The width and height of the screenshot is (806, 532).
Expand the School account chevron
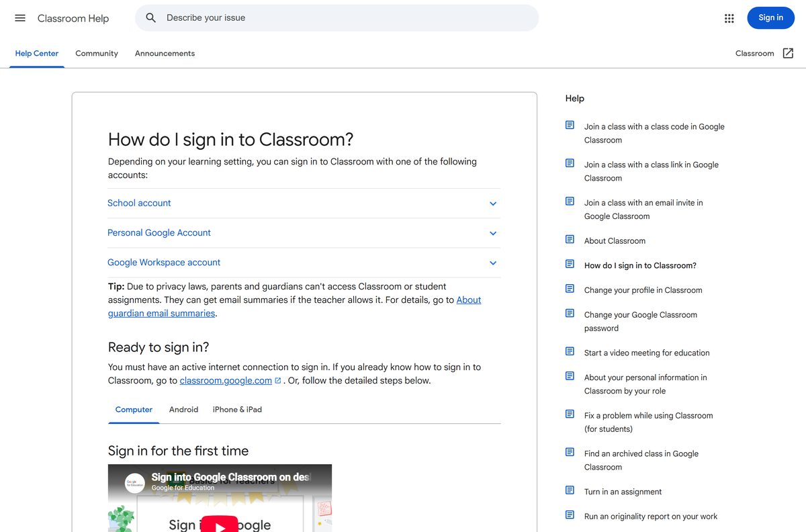point(493,204)
